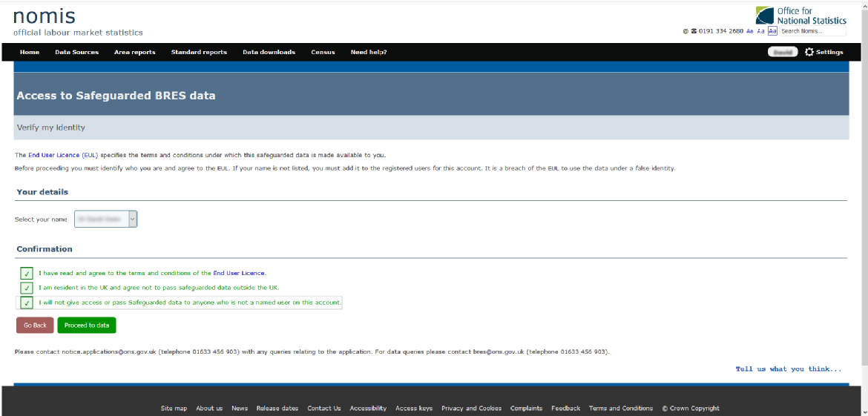Viewport: 868px width, 416px height.
Task: Click the green Proceed to data button
Action: pyautogui.click(x=87, y=326)
